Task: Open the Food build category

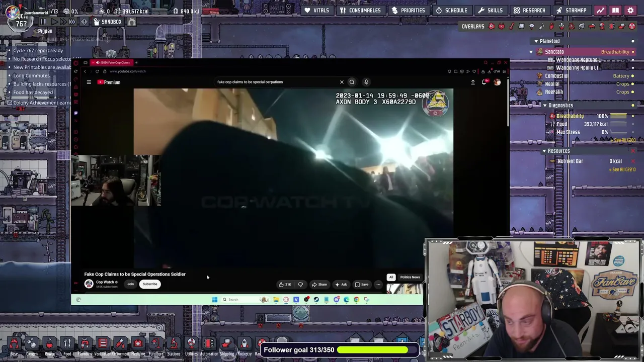Action: 67,346
